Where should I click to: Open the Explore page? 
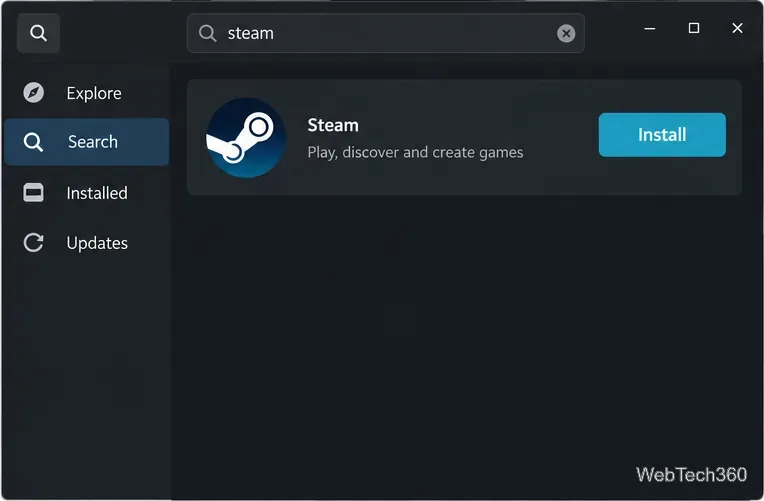(x=86, y=93)
